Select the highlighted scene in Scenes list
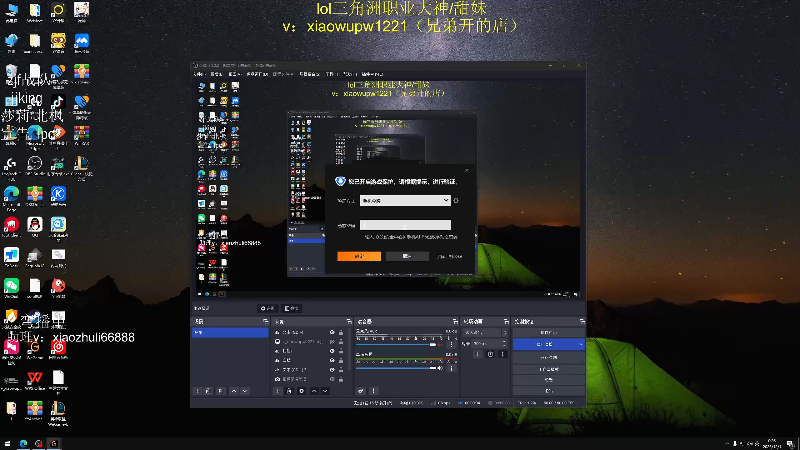The width and height of the screenshot is (800, 450). [x=230, y=333]
